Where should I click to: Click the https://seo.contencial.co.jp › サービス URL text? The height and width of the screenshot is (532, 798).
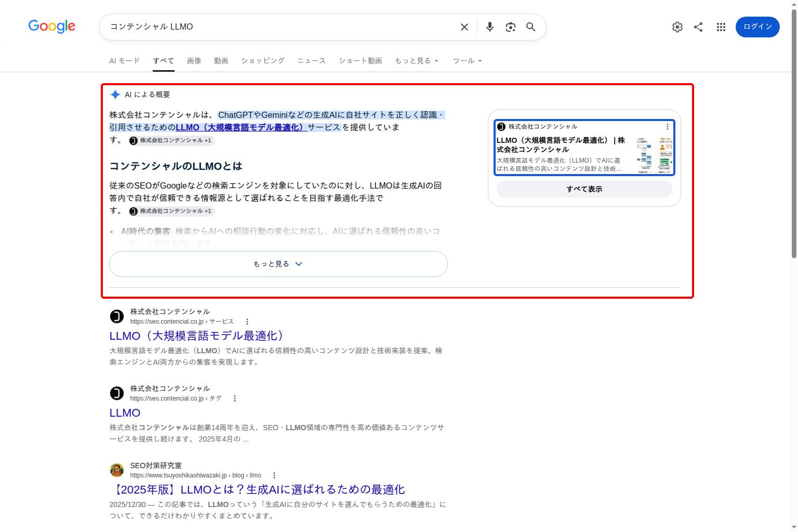(182, 322)
